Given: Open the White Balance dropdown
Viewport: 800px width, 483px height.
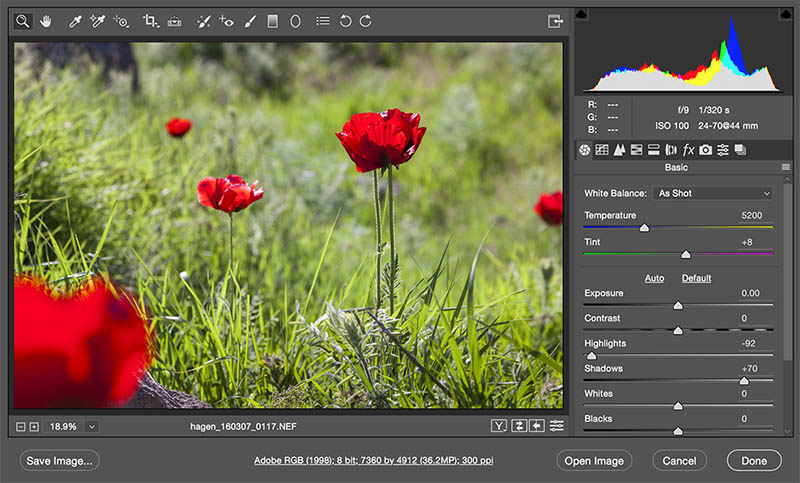Looking at the screenshot, I should click(x=713, y=192).
